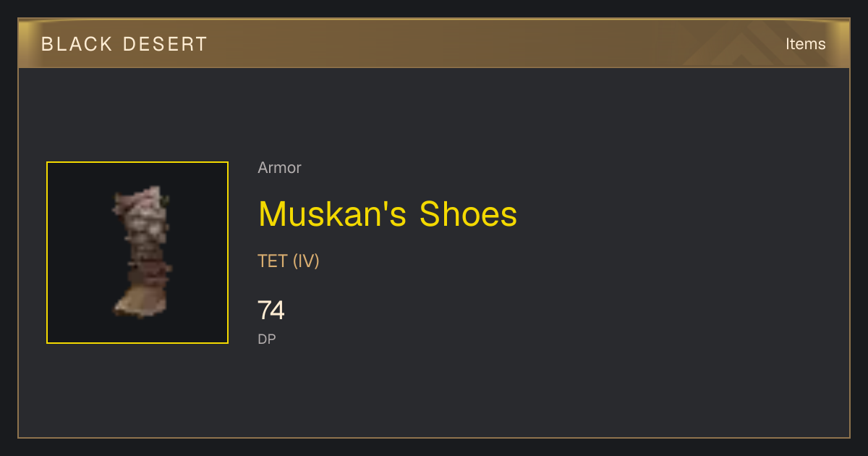Open the Items link in the header
The height and width of the screenshot is (456, 868).
coord(805,44)
